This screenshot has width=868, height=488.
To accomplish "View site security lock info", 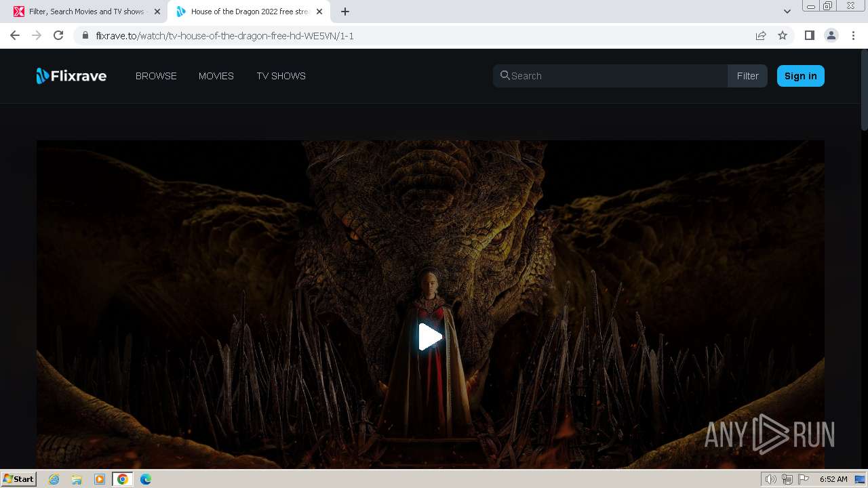I will tap(85, 35).
